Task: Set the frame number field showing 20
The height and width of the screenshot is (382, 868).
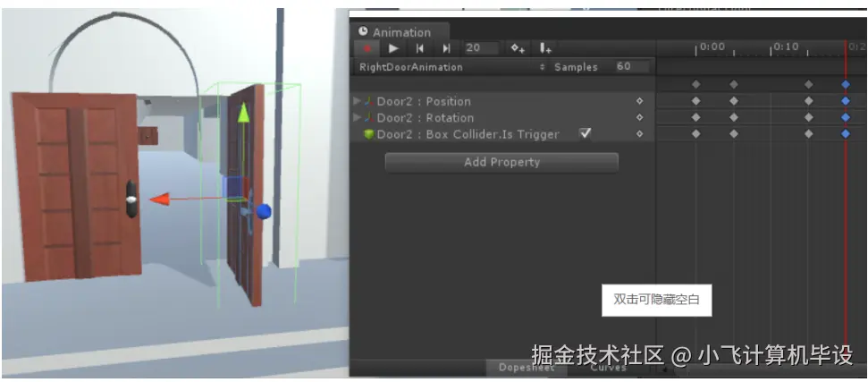Action: coord(481,48)
